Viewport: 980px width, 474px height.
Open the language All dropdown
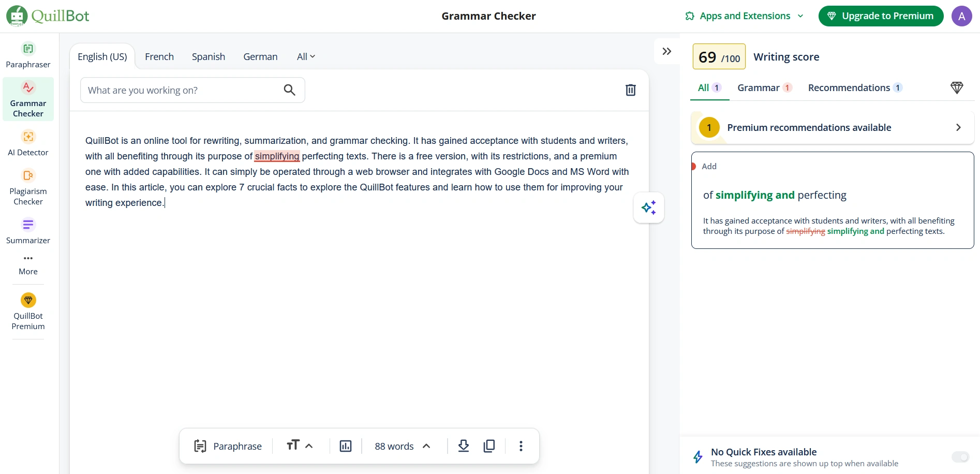click(305, 56)
